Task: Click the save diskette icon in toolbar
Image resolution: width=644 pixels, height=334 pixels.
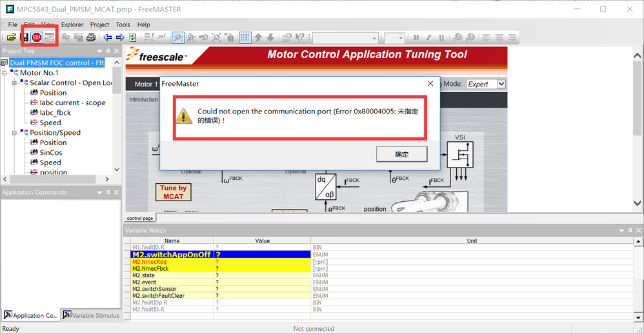Action: (25, 37)
